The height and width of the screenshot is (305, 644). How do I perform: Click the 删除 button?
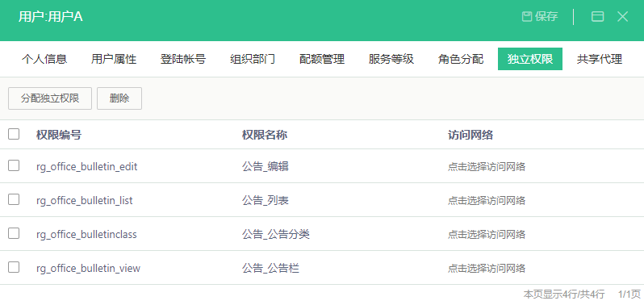119,98
